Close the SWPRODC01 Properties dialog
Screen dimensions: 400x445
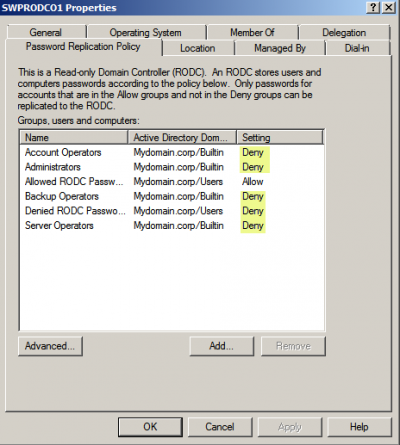(388, 7)
